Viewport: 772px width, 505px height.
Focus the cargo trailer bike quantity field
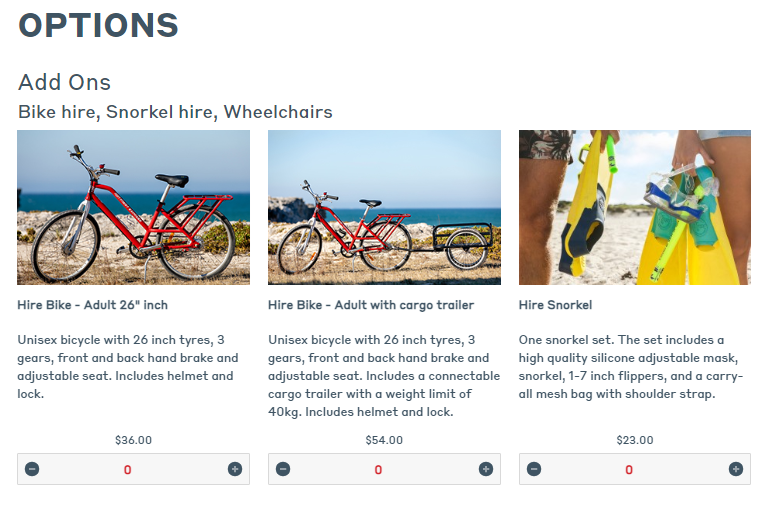point(378,469)
